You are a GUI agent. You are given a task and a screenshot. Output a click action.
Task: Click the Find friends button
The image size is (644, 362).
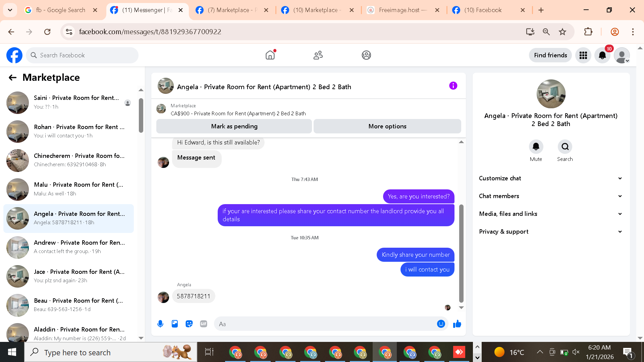550,55
